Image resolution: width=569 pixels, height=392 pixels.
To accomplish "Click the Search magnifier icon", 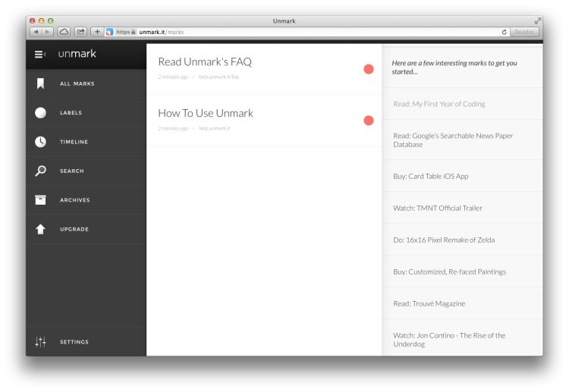I will tap(41, 171).
